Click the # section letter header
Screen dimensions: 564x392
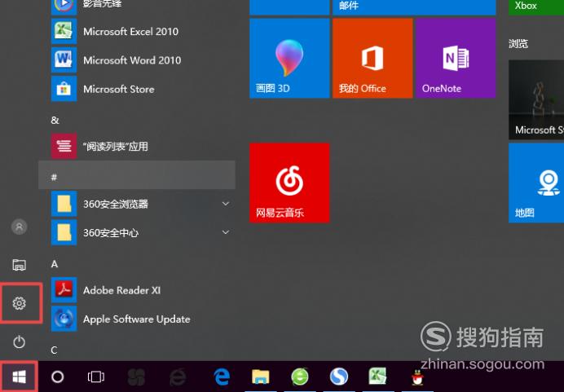[137, 175]
